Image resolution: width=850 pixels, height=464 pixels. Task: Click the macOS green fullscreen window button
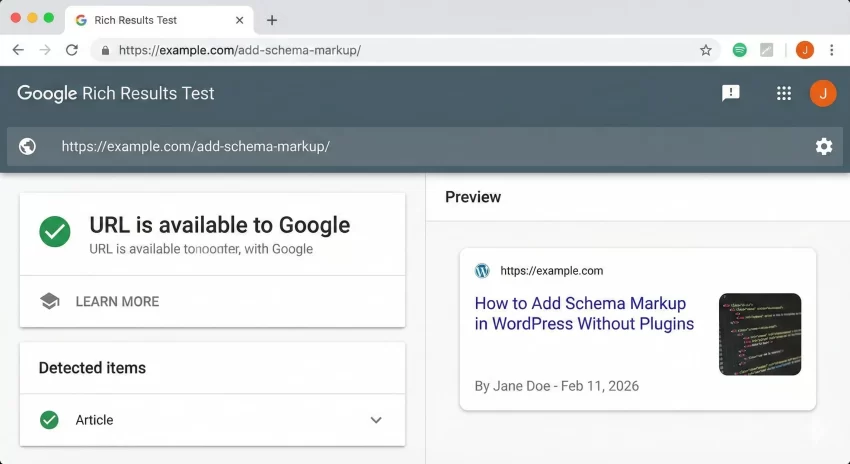tap(49, 18)
